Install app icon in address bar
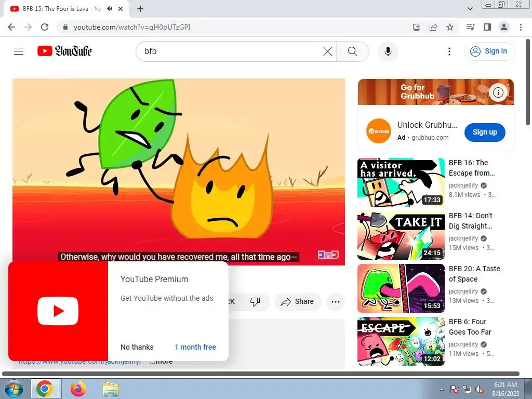Viewport: 532px width, 399px height. point(416,27)
